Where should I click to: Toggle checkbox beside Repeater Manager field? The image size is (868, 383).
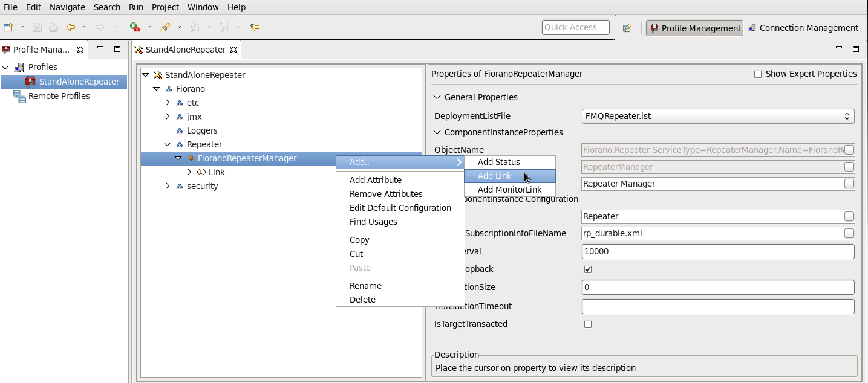coord(849,184)
